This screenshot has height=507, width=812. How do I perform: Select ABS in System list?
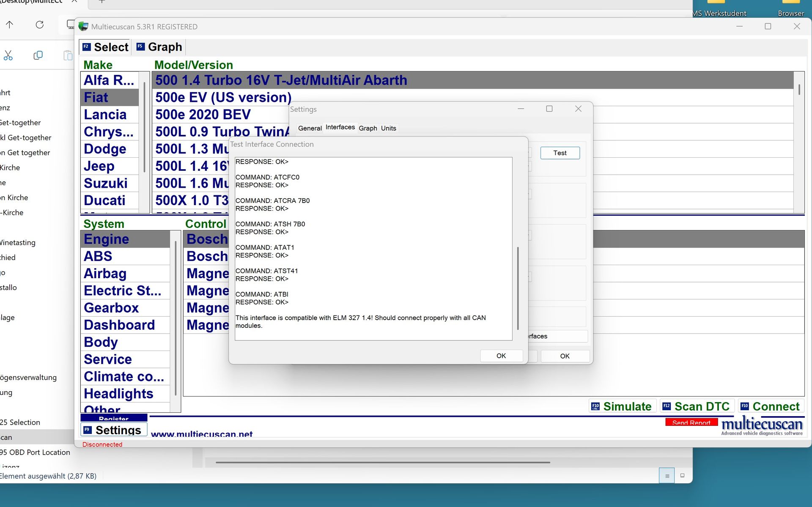click(125, 256)
